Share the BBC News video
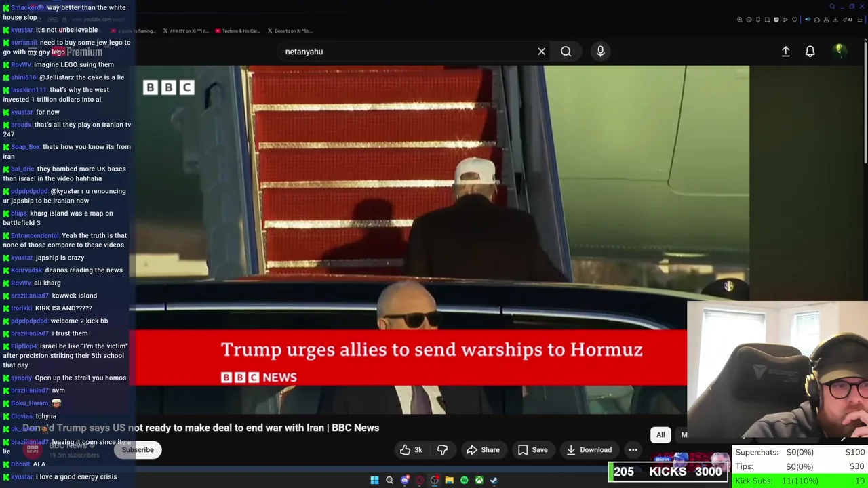 click(483, 450)
